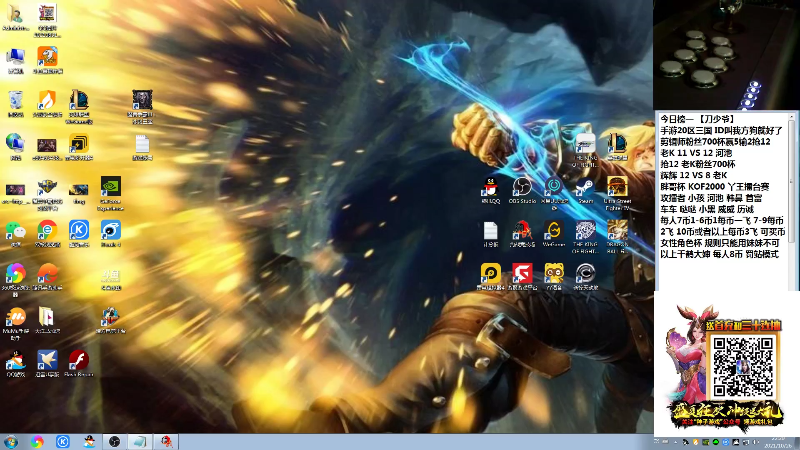Launch the WeGame desktop shortcut
This screenshot has height=450, width=800.
point(554,234)
